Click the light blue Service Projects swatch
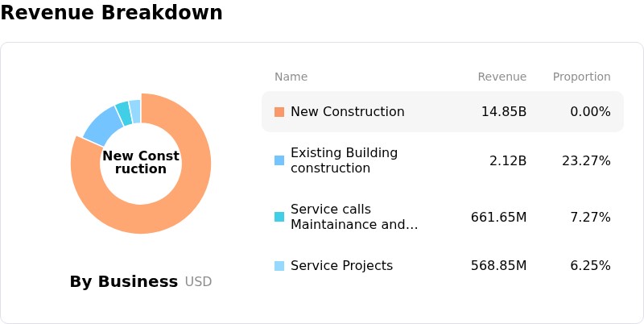The height and width of the screenshot is (324, 644). (x=279, y=266)
